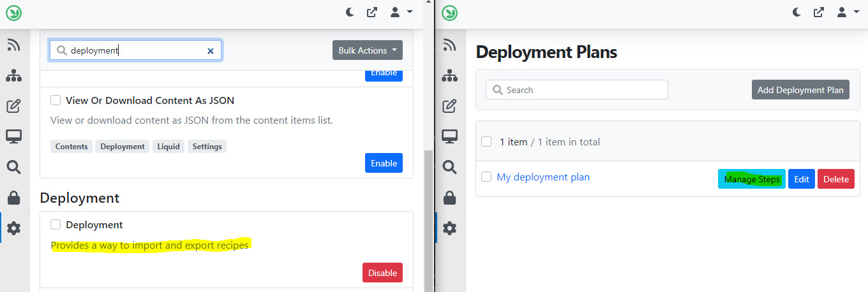Open security lock icon in right sidebar
The image size is (868, 292).
click(x=450, y=198)
